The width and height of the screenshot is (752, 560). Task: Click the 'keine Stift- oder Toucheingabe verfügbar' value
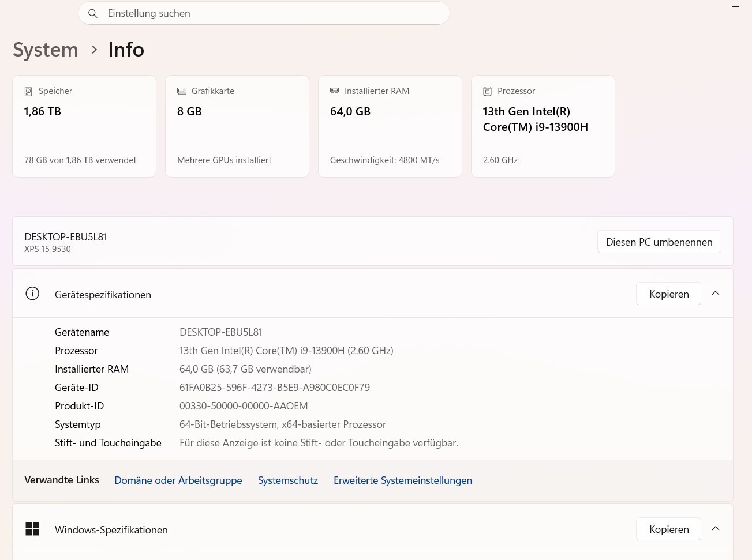[x=319, y=443]
